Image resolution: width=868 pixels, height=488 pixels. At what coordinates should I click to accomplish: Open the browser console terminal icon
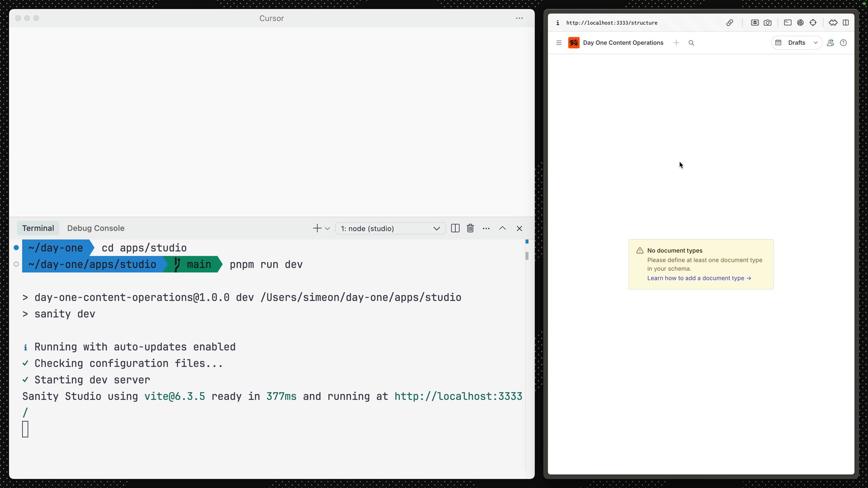[x=788, y=23]
